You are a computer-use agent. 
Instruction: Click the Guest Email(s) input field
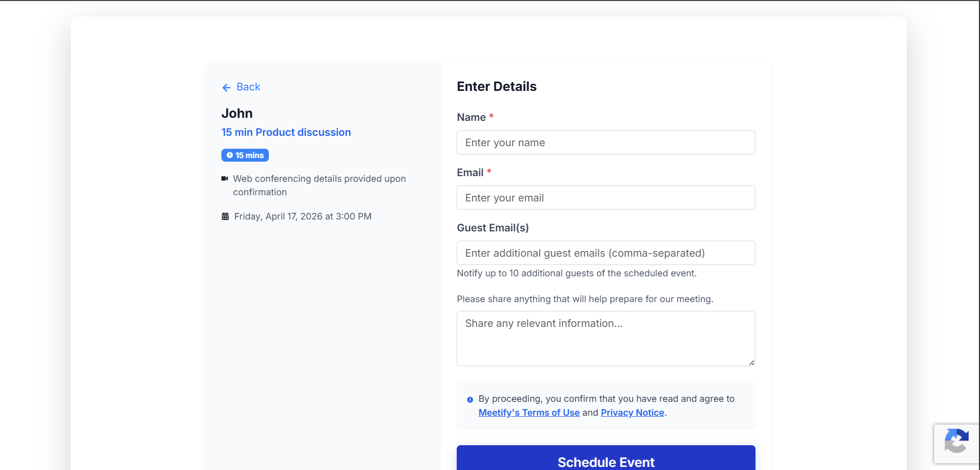[x=605, y=253]
